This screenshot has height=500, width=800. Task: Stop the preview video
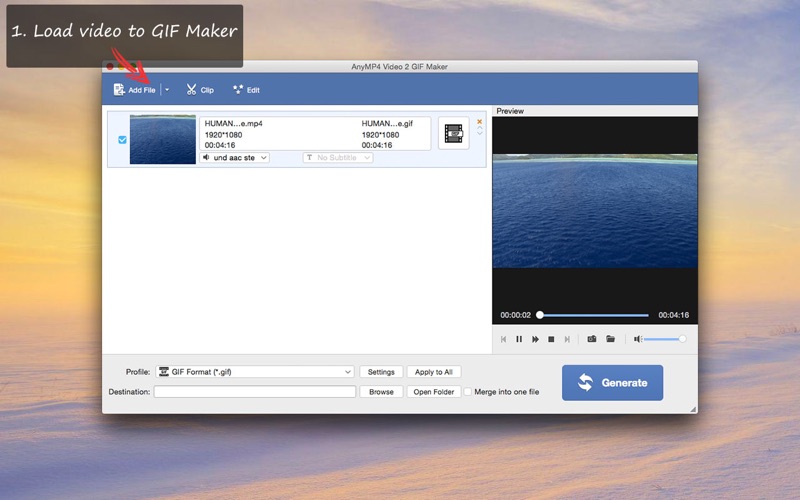click(x=553, y=339)
